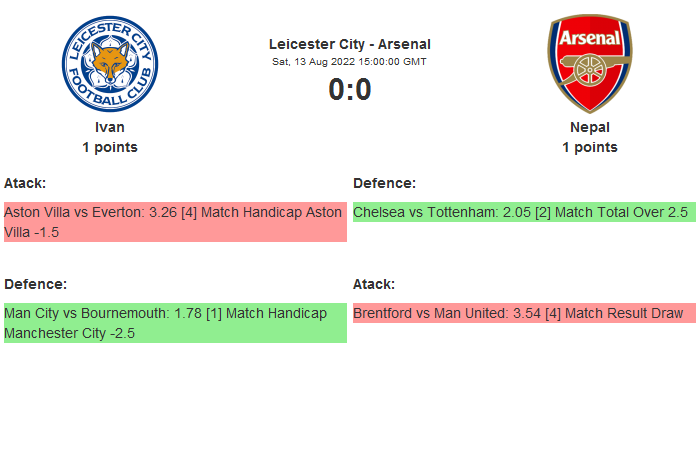700x460 pixels.
Task: Click Nepal's Atack section heading
Action: click(374, 284)
